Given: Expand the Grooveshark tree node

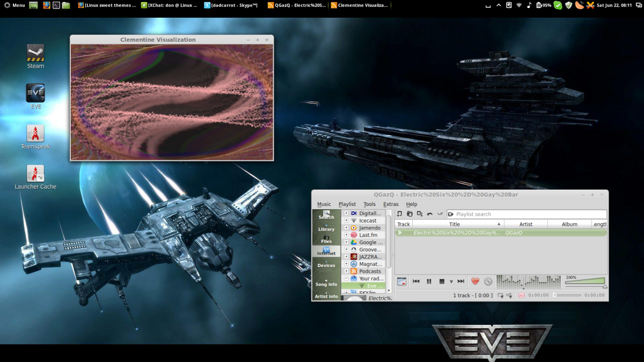Looking at the screenshot, I should point(346,249).
